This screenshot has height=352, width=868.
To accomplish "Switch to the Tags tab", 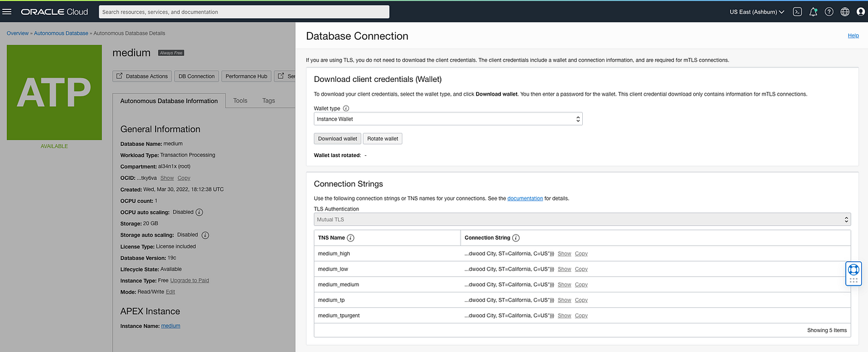I will (x=268, y=101).
